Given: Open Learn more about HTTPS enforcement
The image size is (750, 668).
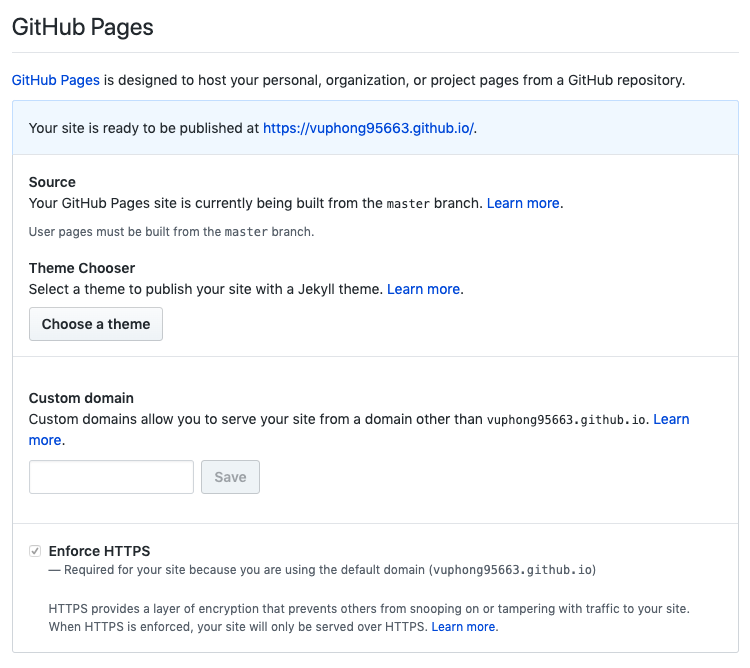Looking at the screenshot, I should 463,627.
